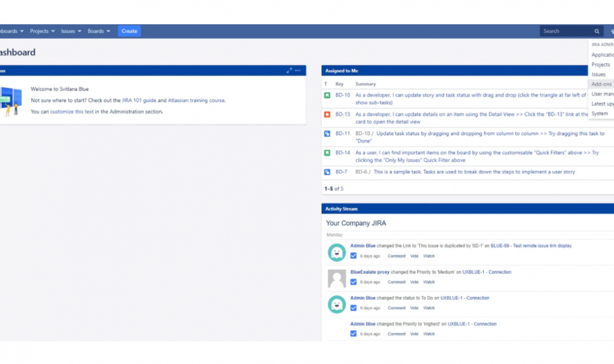The height and width of the screenshot is (364, 614).
Task: Open the introduction gadget three-dot menu
Action: [x=298, y=70]
